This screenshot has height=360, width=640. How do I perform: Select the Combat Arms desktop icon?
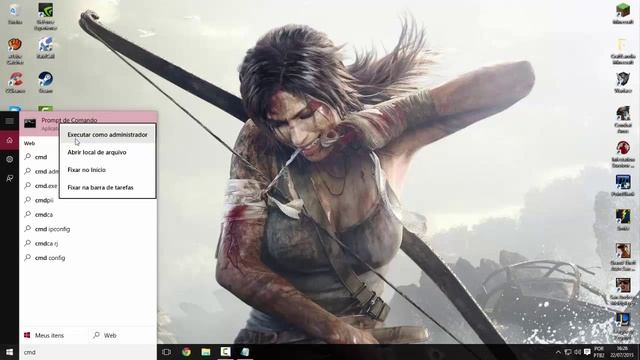pyautogui.click(x=623, y=119)
